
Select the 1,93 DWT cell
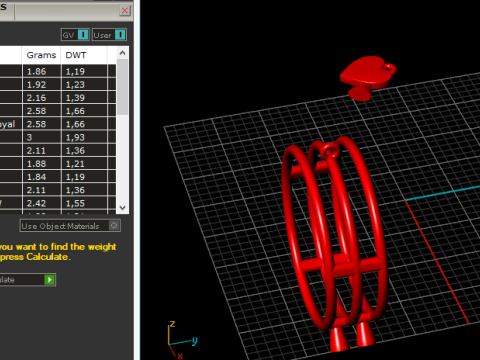click(x=84, y=137)
